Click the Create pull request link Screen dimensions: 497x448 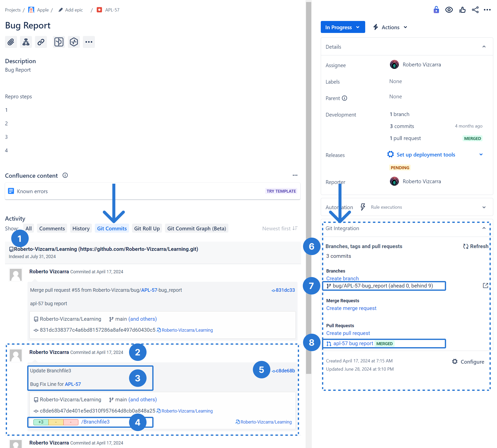[348, 333]
